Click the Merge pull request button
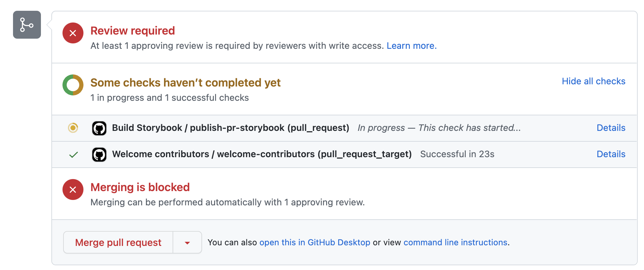The width and height of the screenshot is (644, 270). tap(118, 242)
